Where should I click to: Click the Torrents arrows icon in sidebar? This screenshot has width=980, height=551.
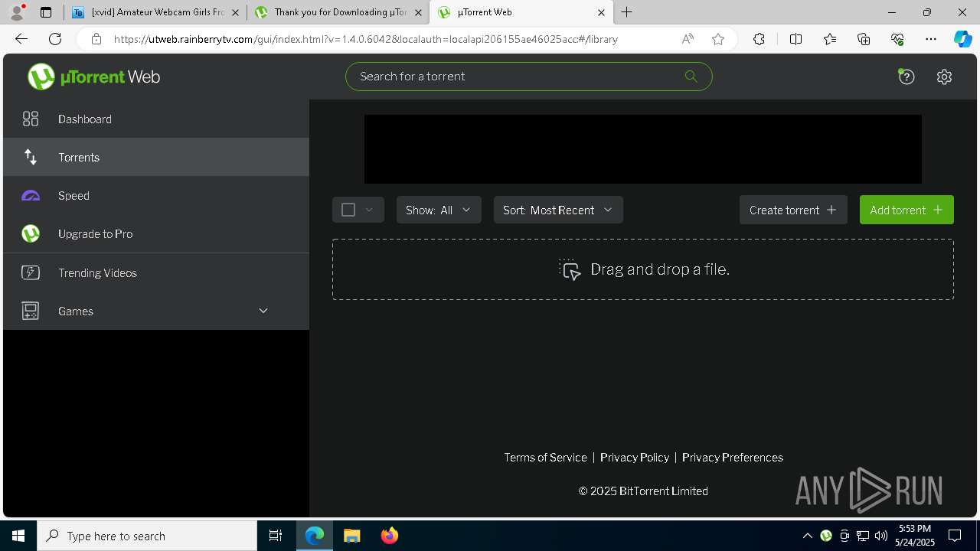pyautogui.click(x=31, y=157)
